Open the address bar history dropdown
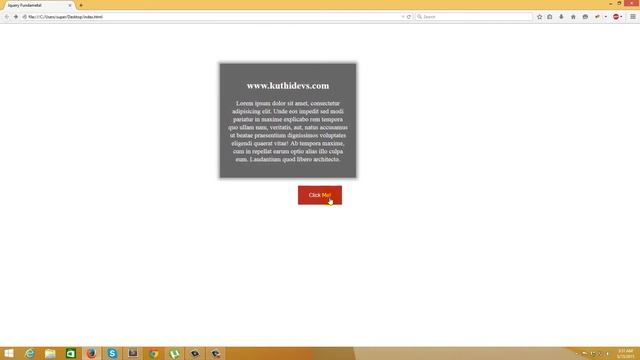The height and width of the screenshot is (360, 640). tap(403, 17)
